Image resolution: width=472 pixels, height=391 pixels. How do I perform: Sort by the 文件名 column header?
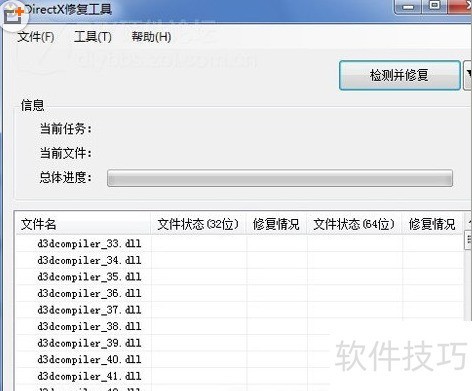(83, 224)
